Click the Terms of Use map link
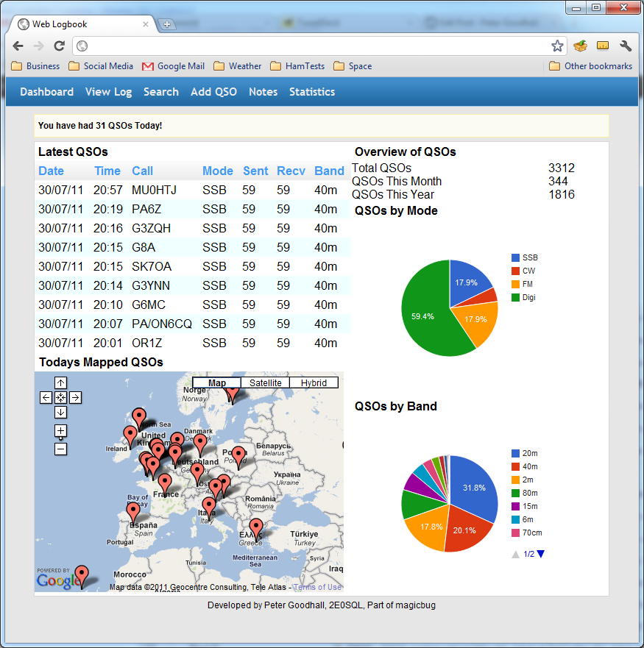 click(317, 586)
